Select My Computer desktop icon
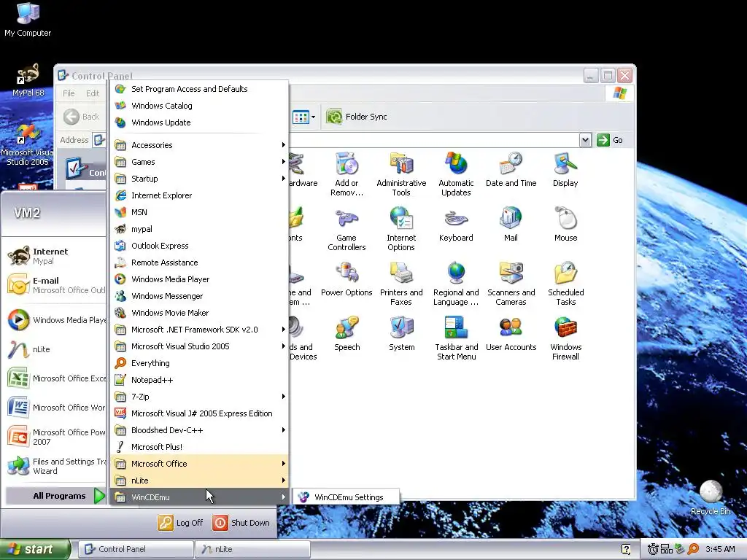This screenshot has height=560, width=747. [28, 20]
